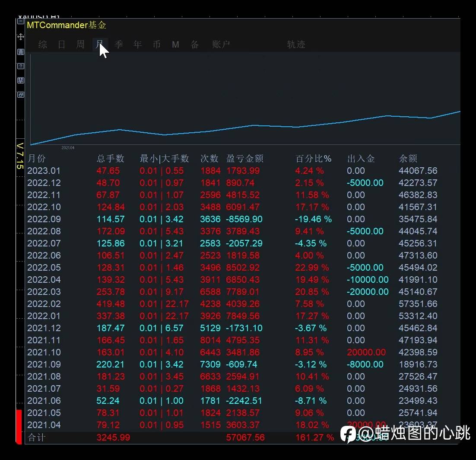Click the 出入金 column header

(x=361, y=158)
